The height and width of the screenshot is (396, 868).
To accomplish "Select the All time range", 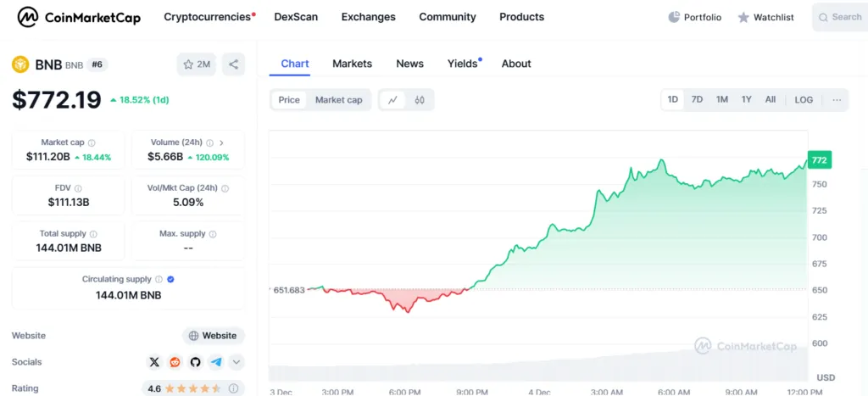I will tap(770, 100).
